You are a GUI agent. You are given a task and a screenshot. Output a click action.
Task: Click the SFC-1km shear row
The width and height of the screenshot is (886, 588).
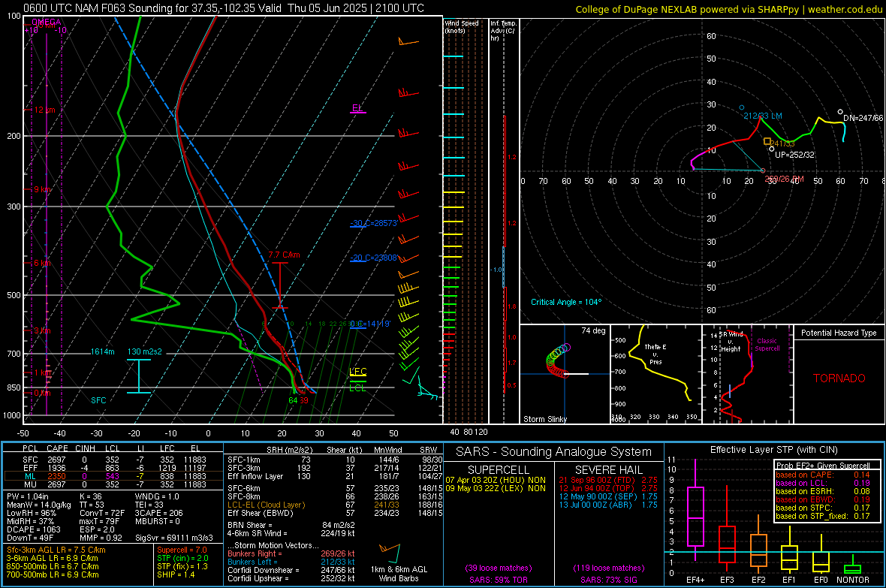click(335, 460)
